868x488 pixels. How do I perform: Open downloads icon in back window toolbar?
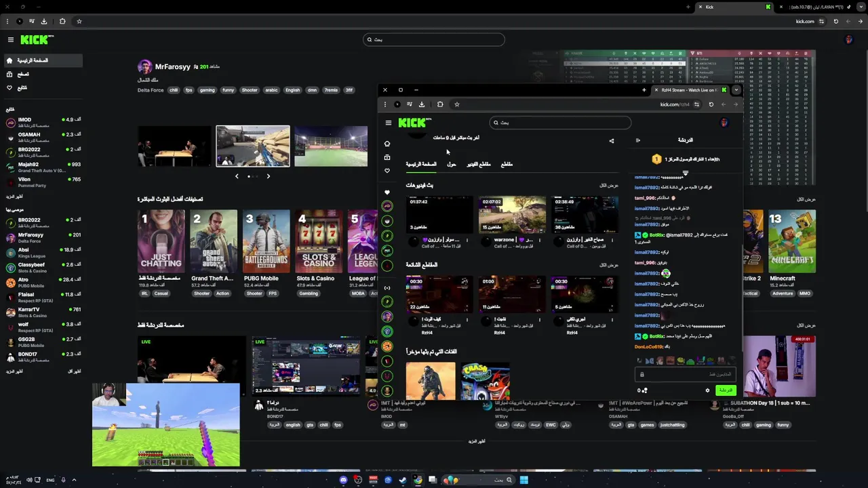(x=44, y=21)
